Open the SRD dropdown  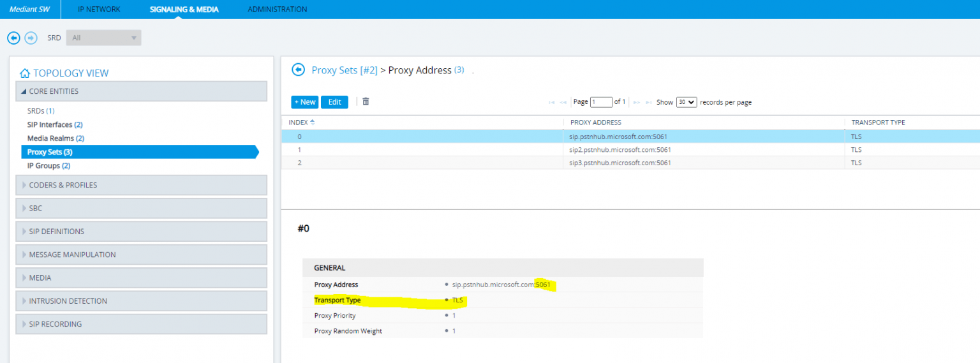(x=103, y=38)
